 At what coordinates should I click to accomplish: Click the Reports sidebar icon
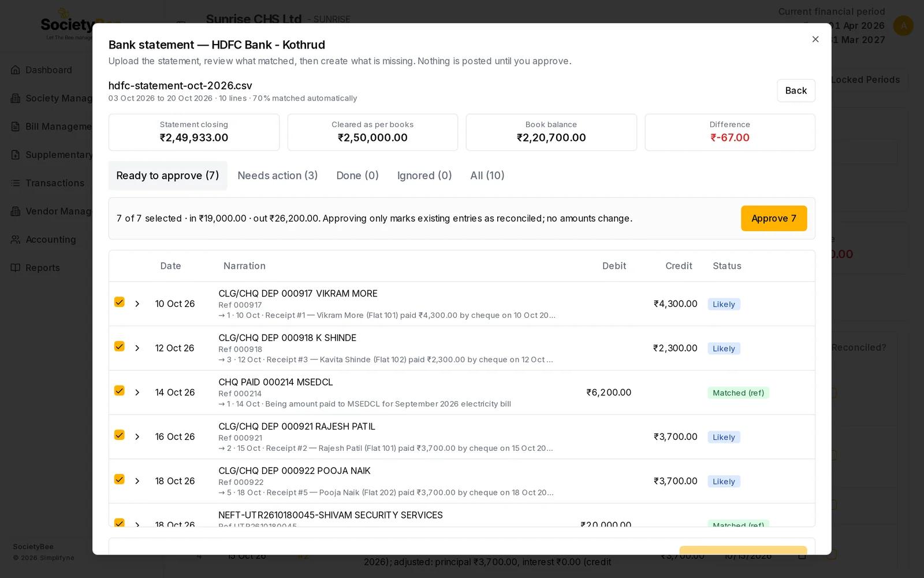(x=16, y=268)
